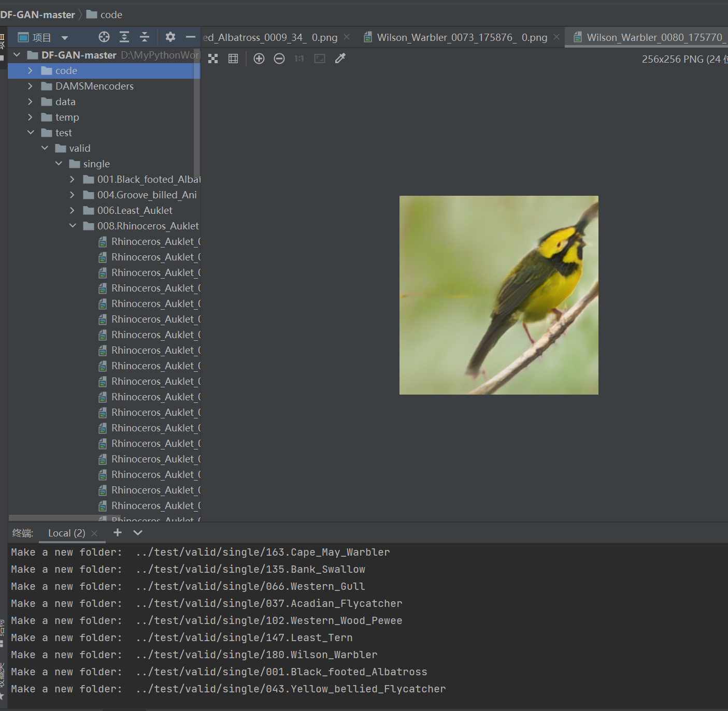Viewport: 728px width, 711px height.
Task: Add a new terminal session
Action: [118, 532]
